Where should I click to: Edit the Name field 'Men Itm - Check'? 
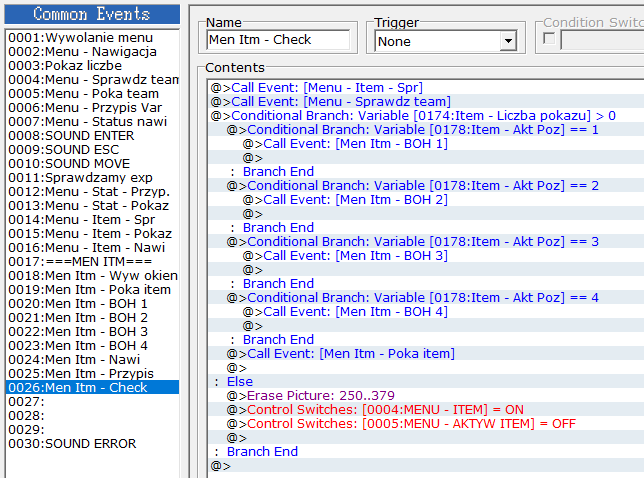click(278, 40)
